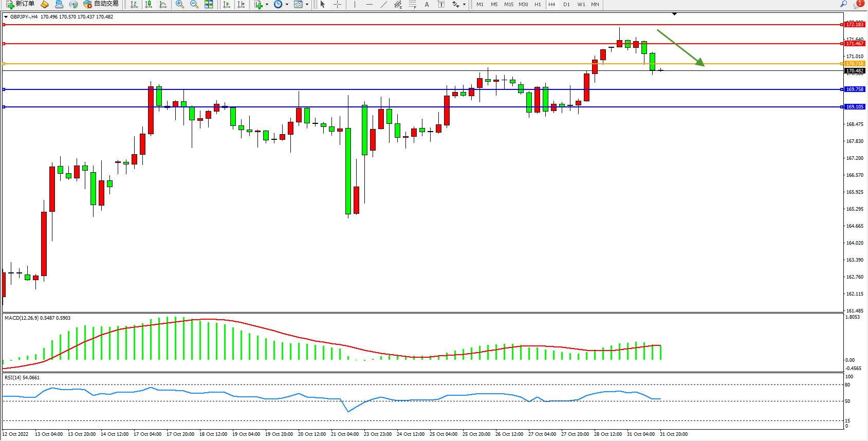
Task: Switch to the M15 timeframe
Action: [x=508, y=4]
